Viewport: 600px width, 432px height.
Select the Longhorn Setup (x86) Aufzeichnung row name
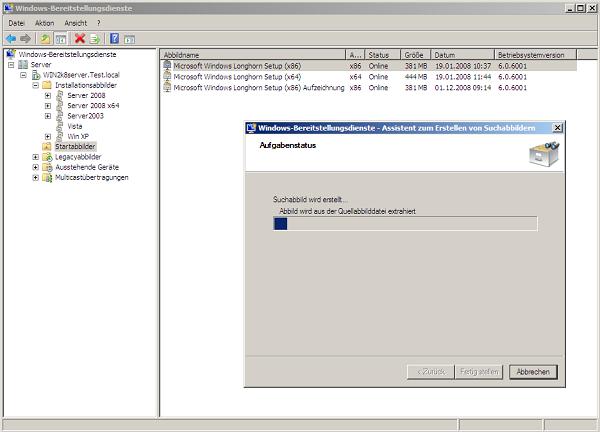(x=259, y=88)
